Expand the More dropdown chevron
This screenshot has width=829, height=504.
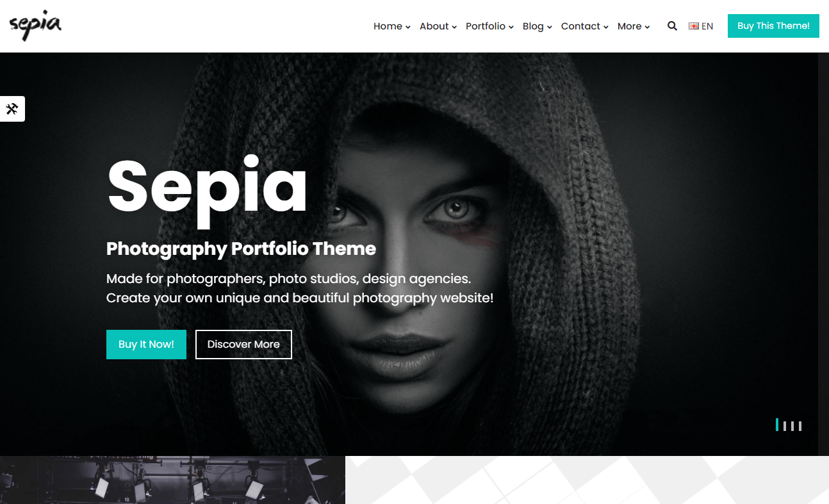pos(647,27)
